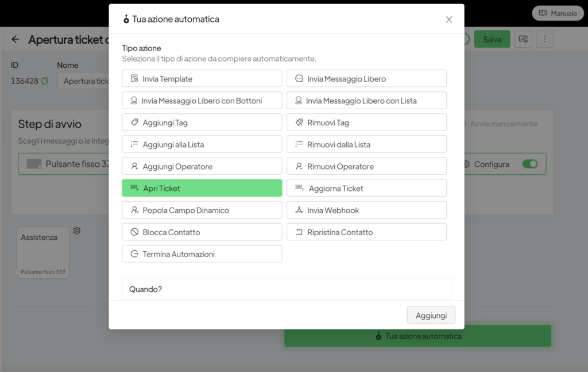Select the Aggiorna Ticket action
This screenshot has width=588, height=372.
click(x=366, y=188)
